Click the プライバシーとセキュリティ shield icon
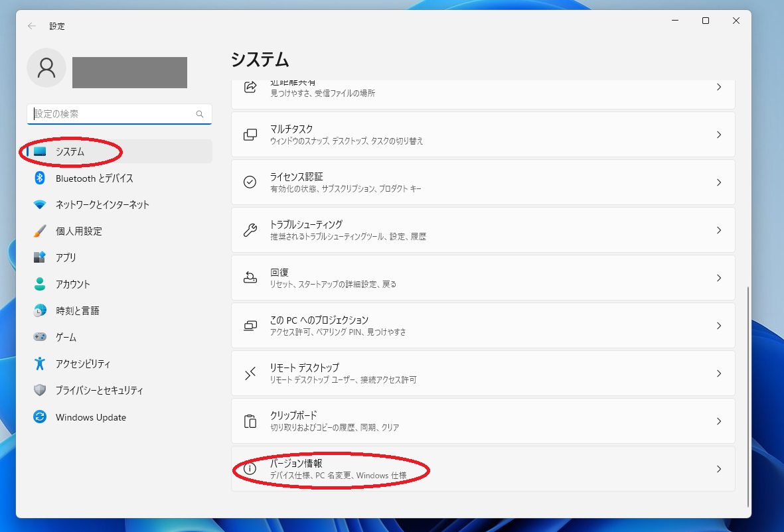The width and height of the screenshot is (784, 532). pos(42,390)
